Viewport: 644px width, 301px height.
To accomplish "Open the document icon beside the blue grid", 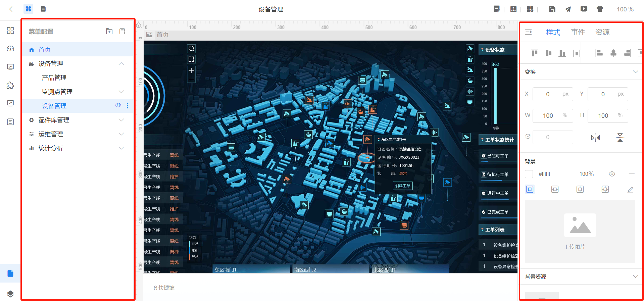I will (x=43, y=9).
